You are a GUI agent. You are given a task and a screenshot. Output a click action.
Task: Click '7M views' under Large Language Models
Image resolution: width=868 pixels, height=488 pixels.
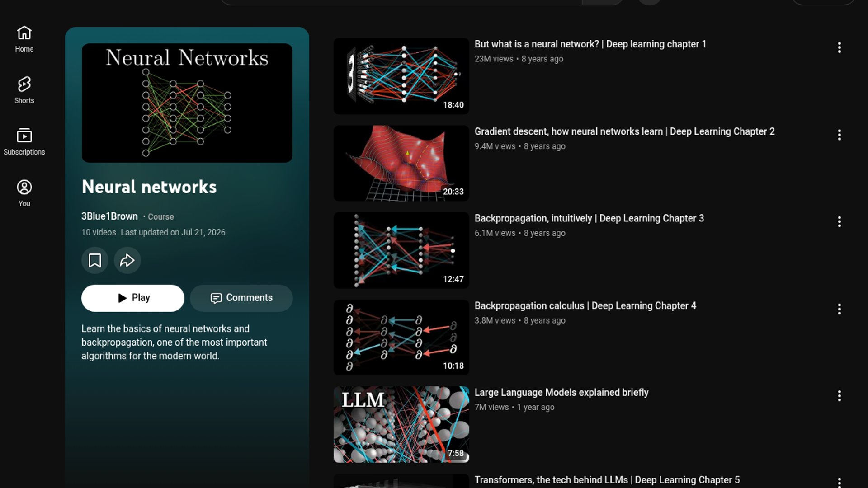tap(492, 407)
